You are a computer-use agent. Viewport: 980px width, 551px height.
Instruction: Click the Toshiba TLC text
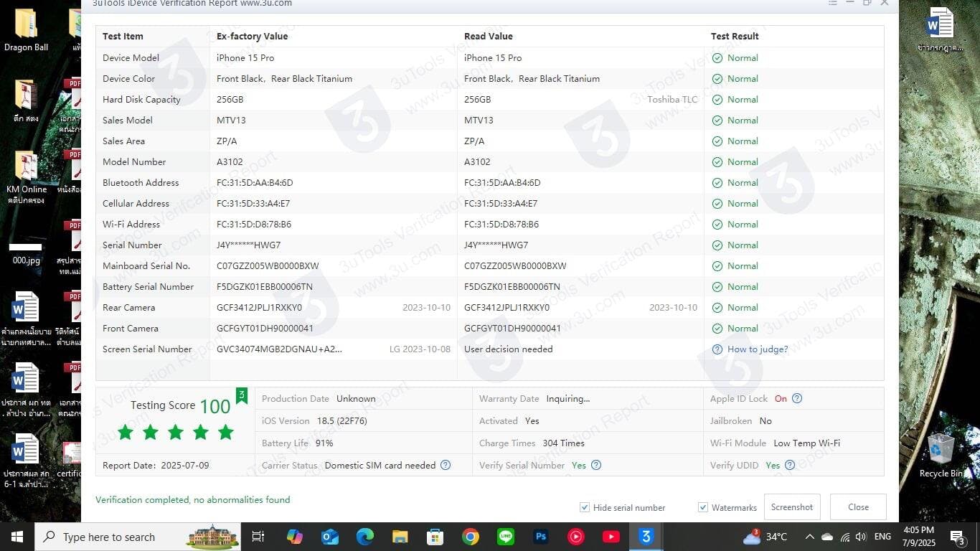point(672,100)
